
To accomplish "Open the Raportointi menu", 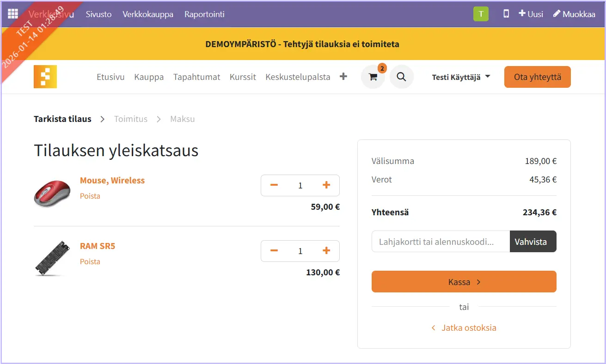I will pyautogui.click(x=204, y=14).
